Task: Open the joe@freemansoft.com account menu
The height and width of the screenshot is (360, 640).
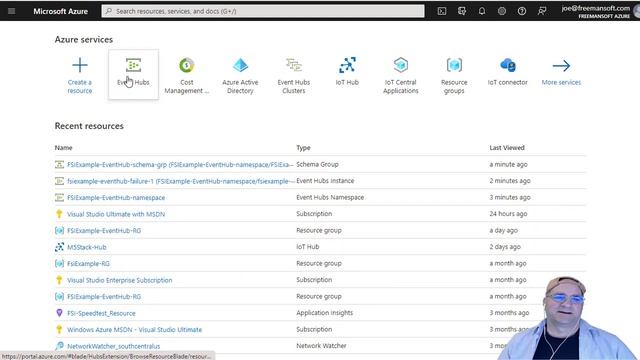Action: click(x=597, y=11)
